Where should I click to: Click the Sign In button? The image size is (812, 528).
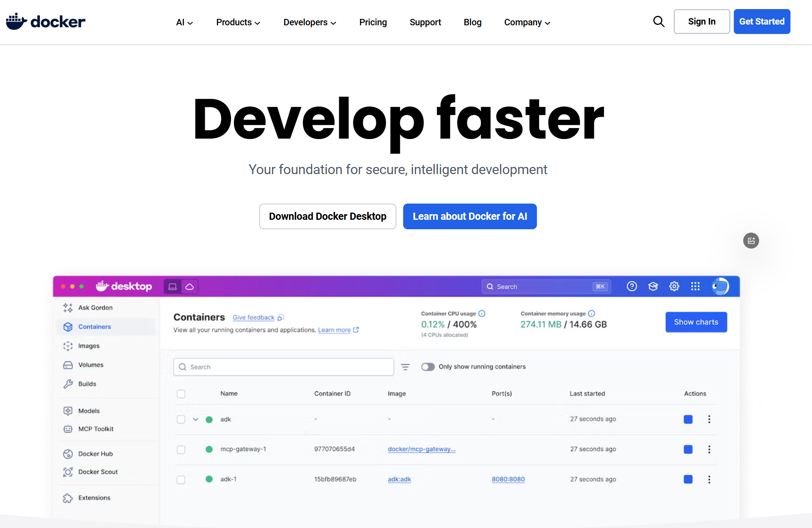point(702,22)
